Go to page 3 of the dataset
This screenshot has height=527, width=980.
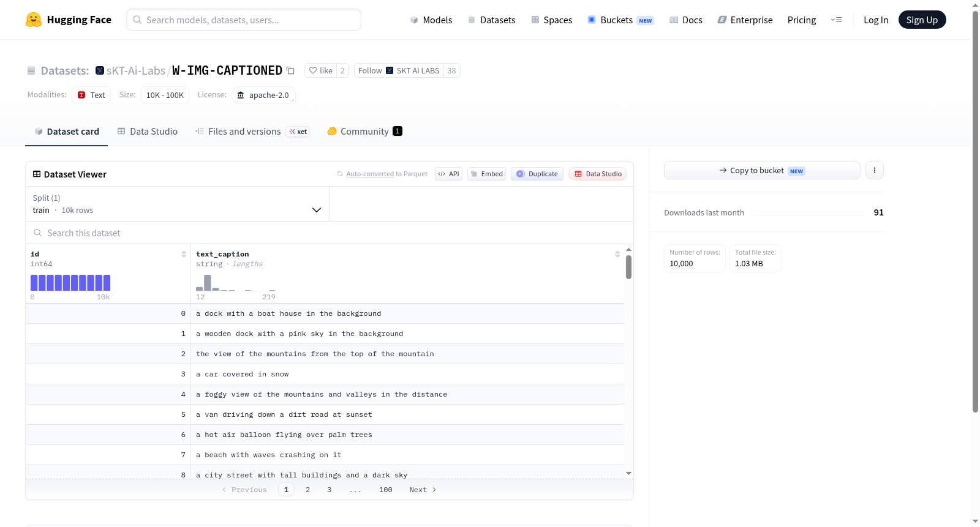click(x=330, y=490)
